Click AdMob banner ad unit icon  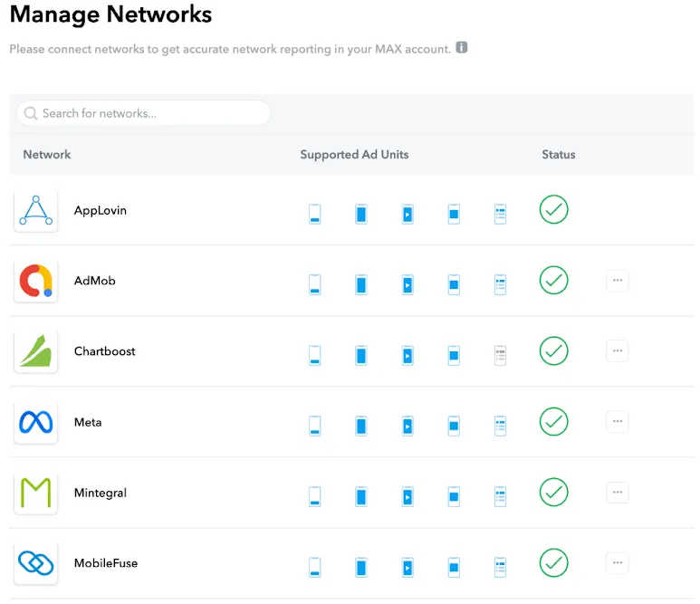[x=315, y=284]
